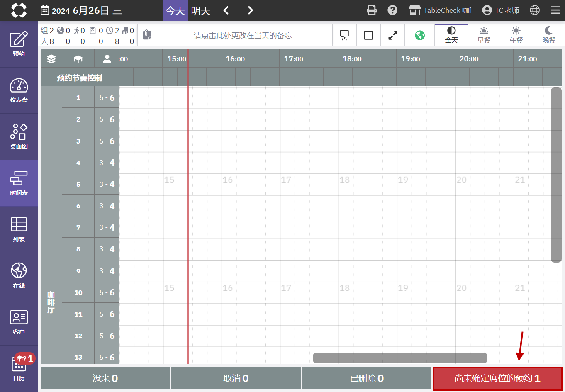Open the TC 老师 user menu

click(x=501, y=10)
